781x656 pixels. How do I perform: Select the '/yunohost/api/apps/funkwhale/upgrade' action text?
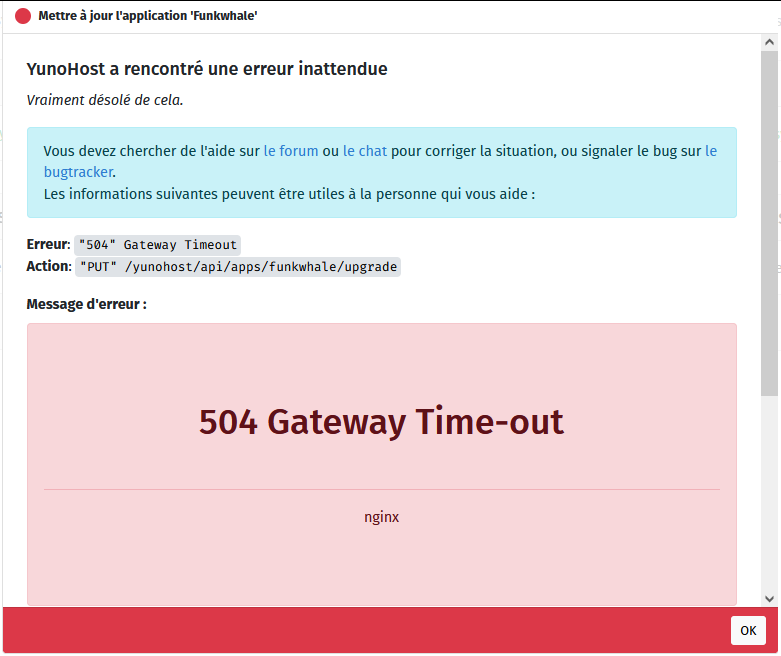260,267
